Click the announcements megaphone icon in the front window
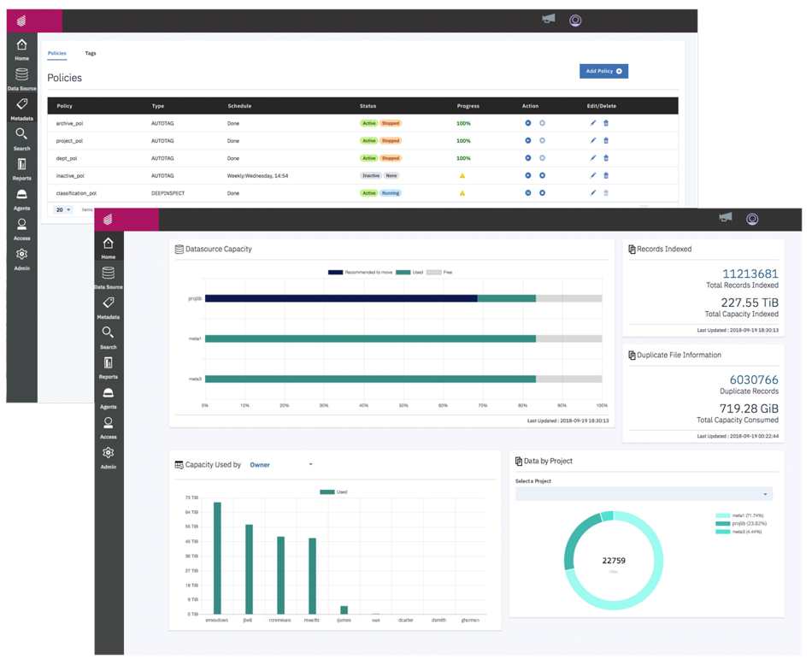812x665 pixels. [x=725, y=218]
